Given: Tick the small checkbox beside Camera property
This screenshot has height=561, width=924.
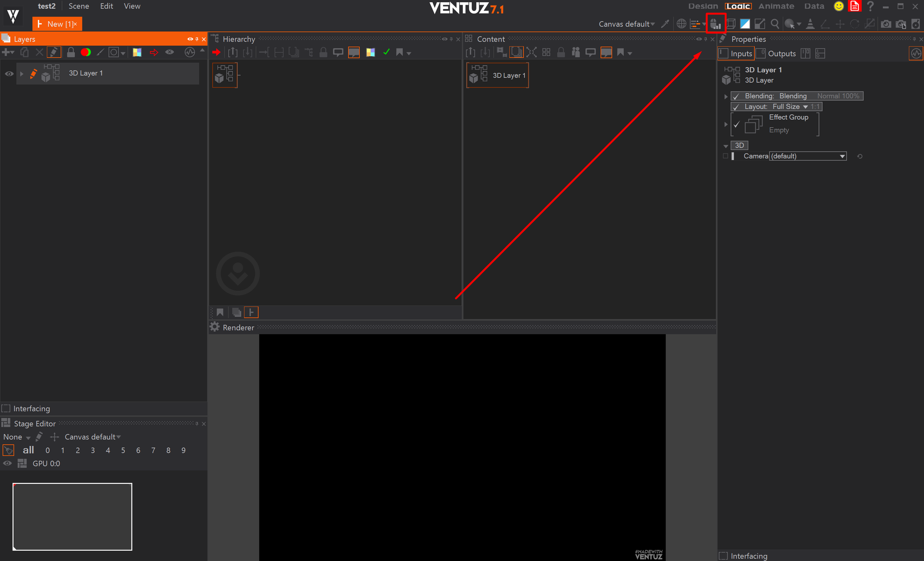Looking at the screenshot, I should click(x=725, y=156).
